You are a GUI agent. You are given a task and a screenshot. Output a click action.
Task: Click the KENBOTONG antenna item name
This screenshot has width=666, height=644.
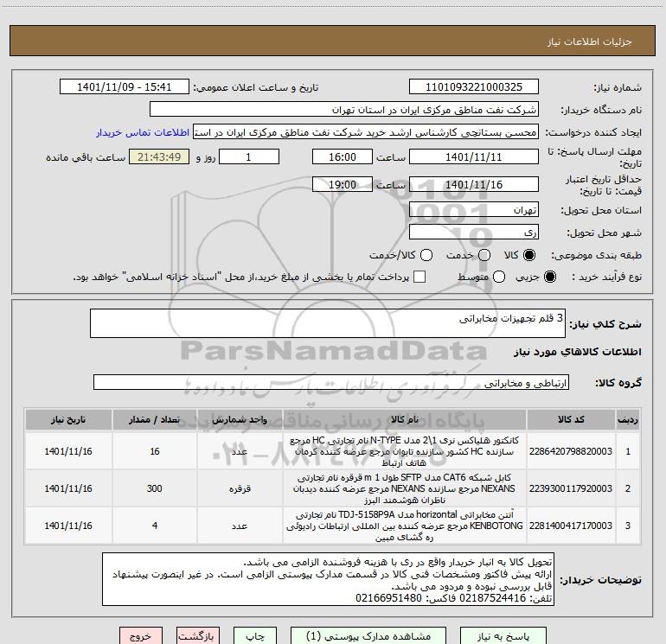[405, 526]
